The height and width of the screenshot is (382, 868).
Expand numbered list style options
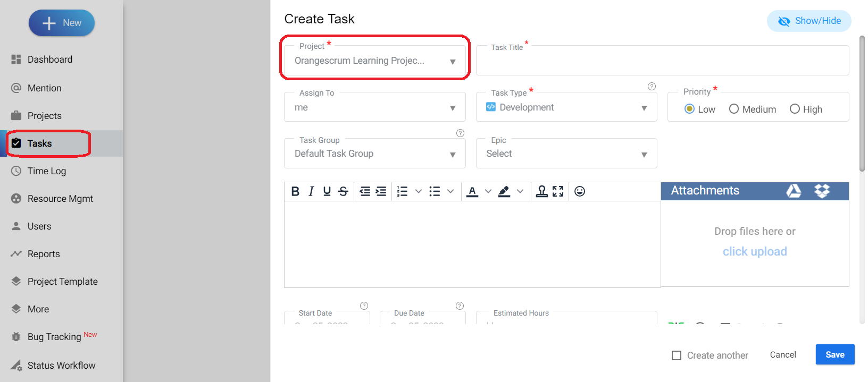(x=419, y=191)
